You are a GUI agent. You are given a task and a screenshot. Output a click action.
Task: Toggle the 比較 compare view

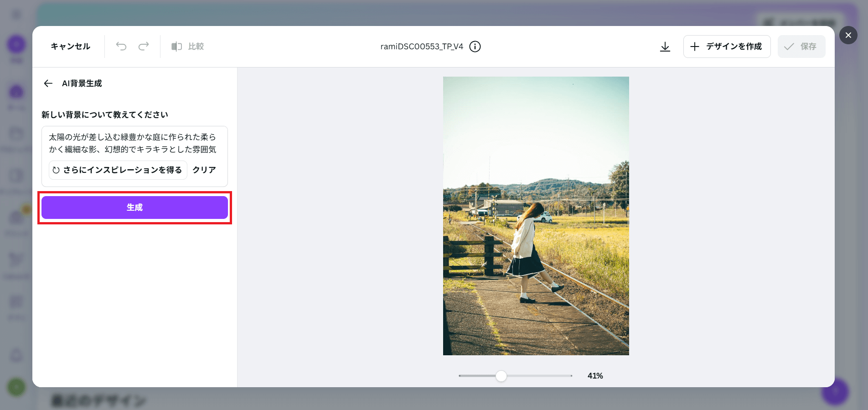188,47
